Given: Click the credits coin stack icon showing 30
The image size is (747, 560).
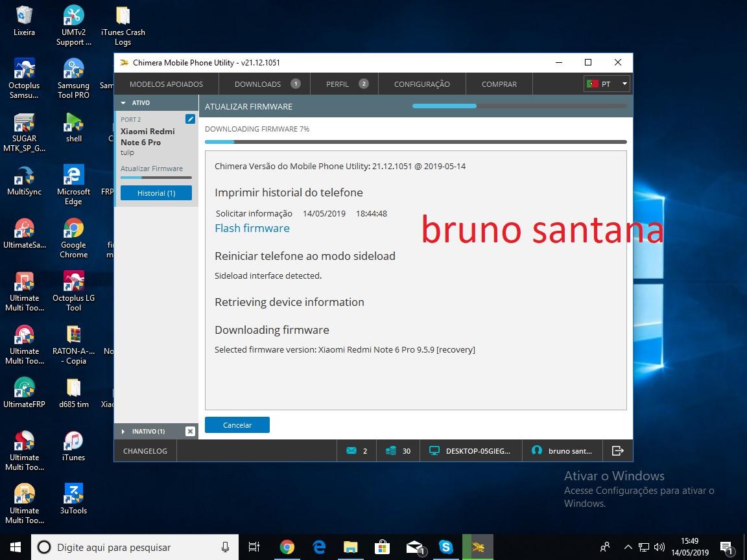Looking at the screenshot, I should (390, 450).
